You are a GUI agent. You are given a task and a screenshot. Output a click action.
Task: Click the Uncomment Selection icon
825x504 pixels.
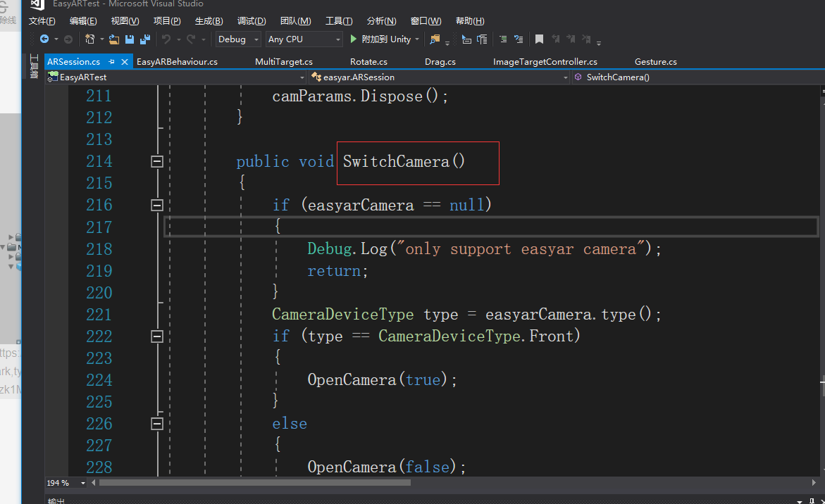coord(519,39)
